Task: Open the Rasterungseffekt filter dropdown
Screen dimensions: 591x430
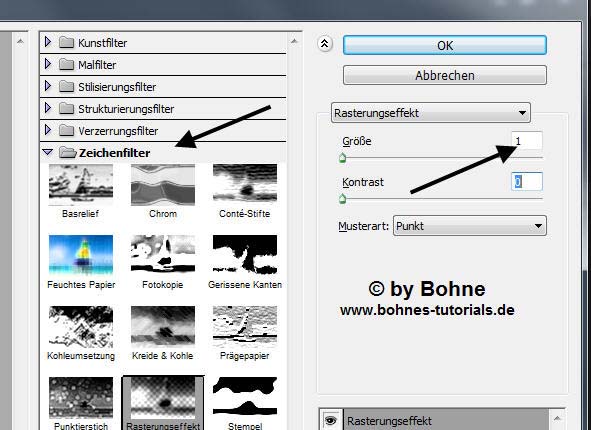Action: pyautogui.click(x=431, y=113)
